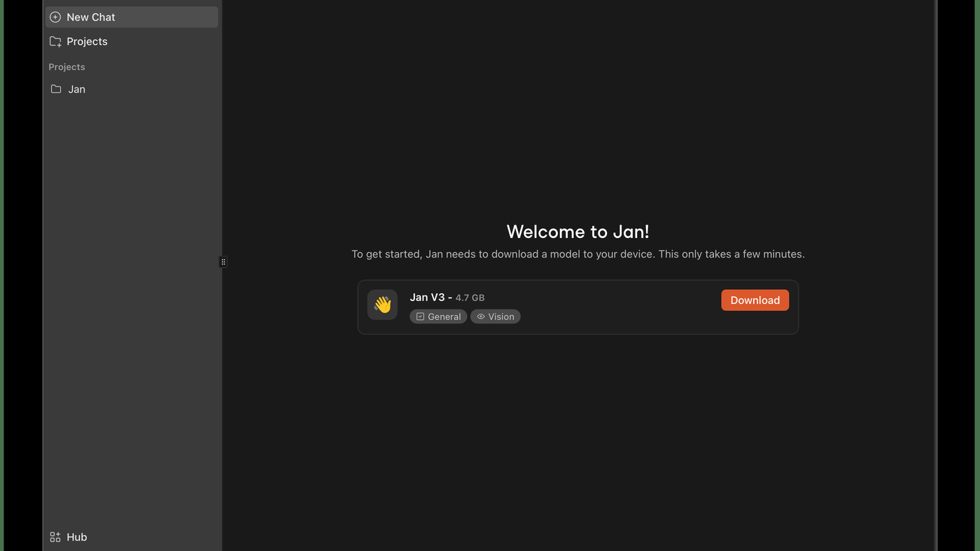The width and height of the screenshot is (980, 551).
Task: Click the eye icon in Vision tag
Action: (x=481, y=316)
